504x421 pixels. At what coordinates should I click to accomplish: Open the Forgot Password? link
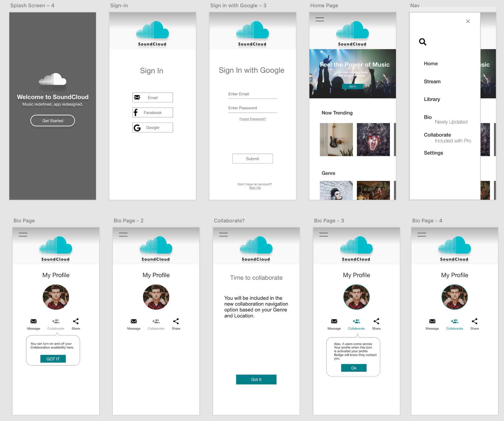(x=253, y=119)
